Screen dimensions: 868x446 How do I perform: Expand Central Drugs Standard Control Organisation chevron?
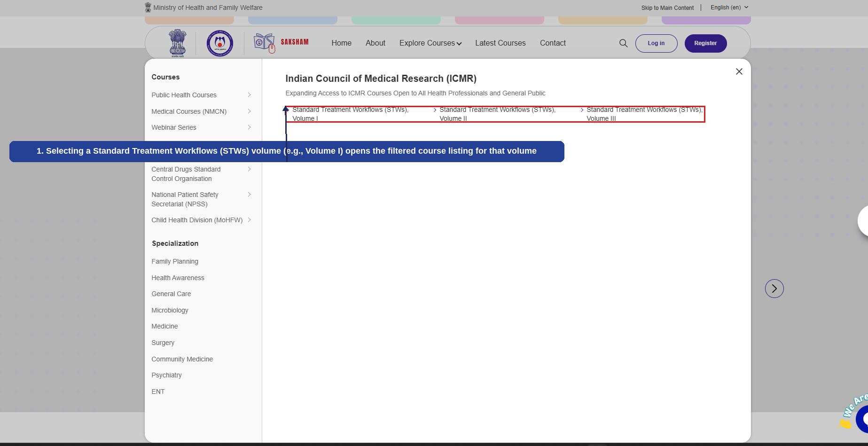(249, 169)
